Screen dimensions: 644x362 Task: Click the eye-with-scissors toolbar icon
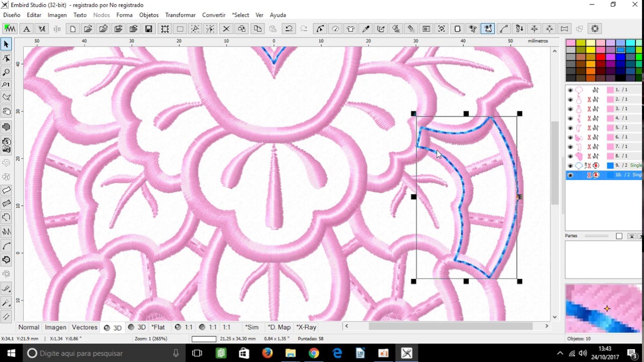[x=473, y=29]
